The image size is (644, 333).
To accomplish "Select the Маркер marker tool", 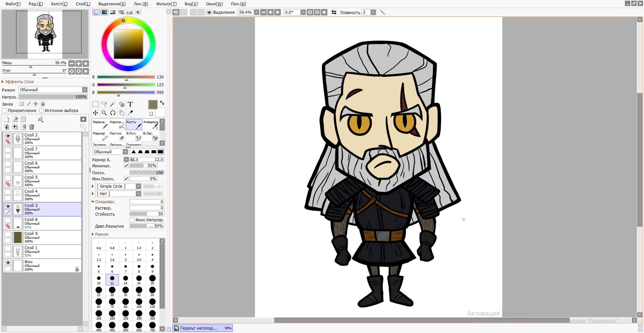I will click(x=100, y=136).
